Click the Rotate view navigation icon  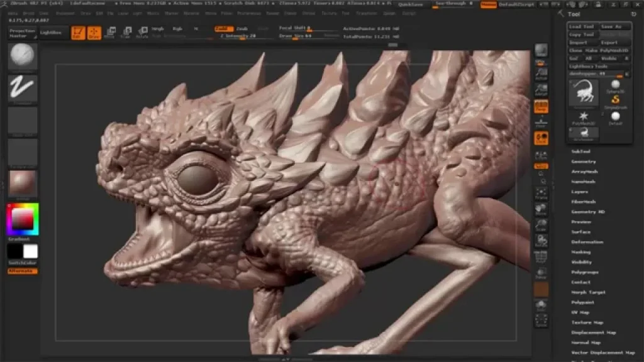coord(541,241)
